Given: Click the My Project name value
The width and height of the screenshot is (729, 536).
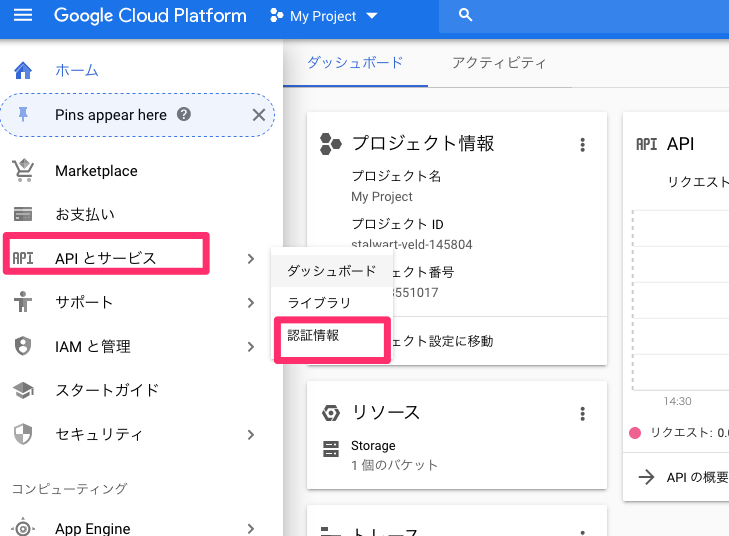Looking at the screenshot, I should [382, 197].
